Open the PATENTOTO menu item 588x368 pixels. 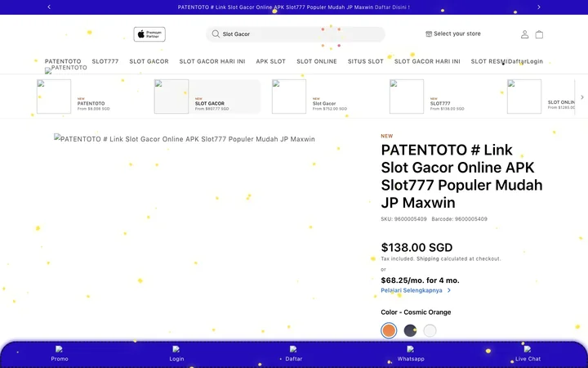pyautogui.click(x=63, y=61)
